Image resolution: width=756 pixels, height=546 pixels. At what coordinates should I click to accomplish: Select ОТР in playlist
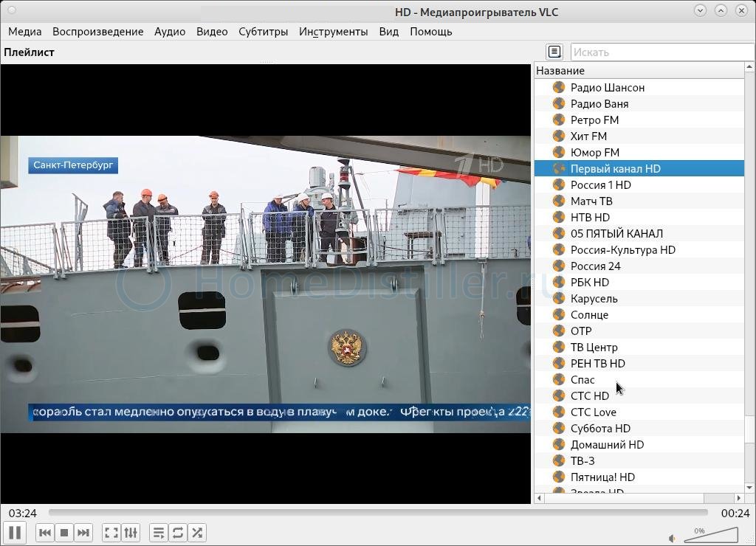tap(639, 331)
